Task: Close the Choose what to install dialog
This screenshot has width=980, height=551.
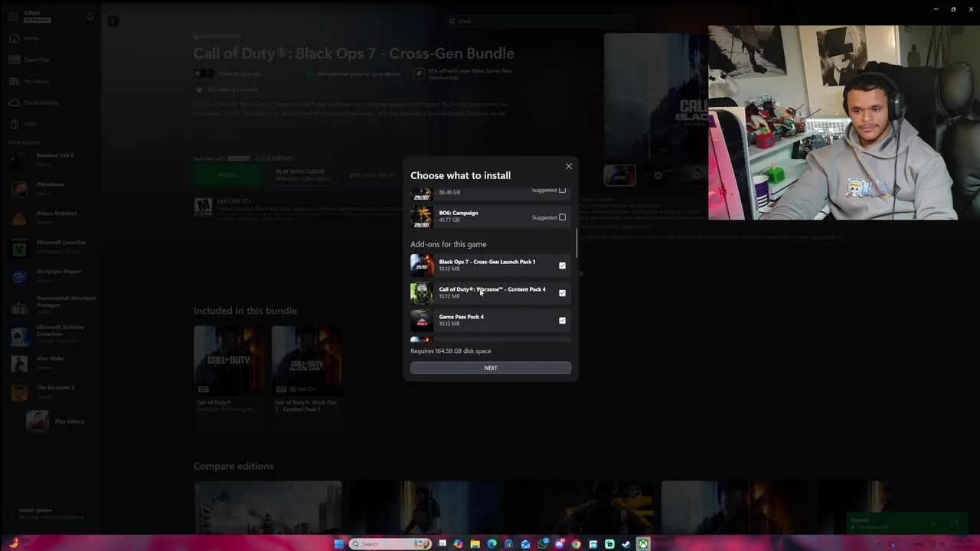Action: pos(568,166)
